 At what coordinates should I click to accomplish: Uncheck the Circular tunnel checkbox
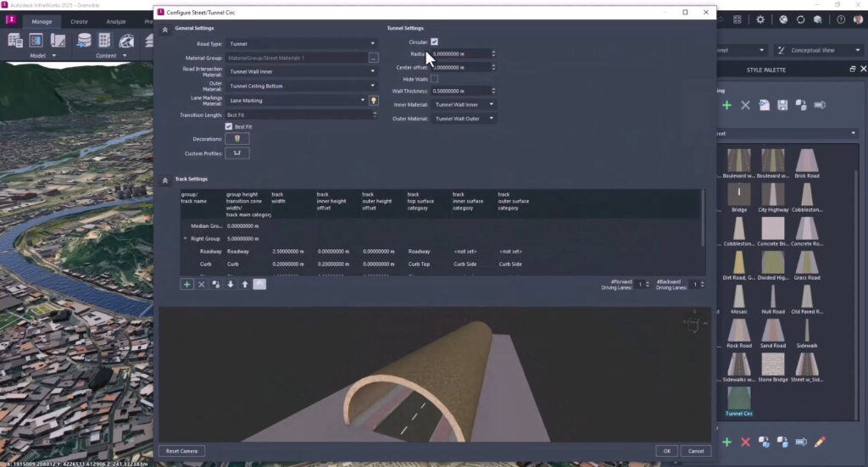(x=434, y=42)
